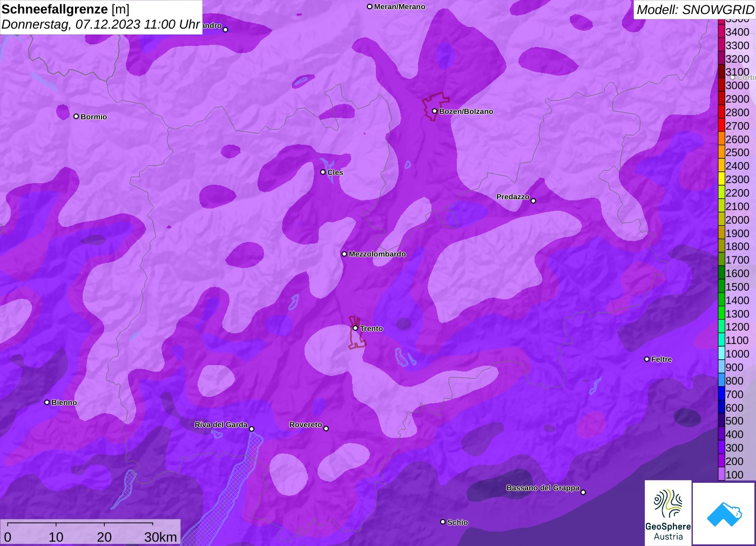Click the Rovereto city marker
Image resolution: width=756 pixels, height=546 pixels.
326,429
